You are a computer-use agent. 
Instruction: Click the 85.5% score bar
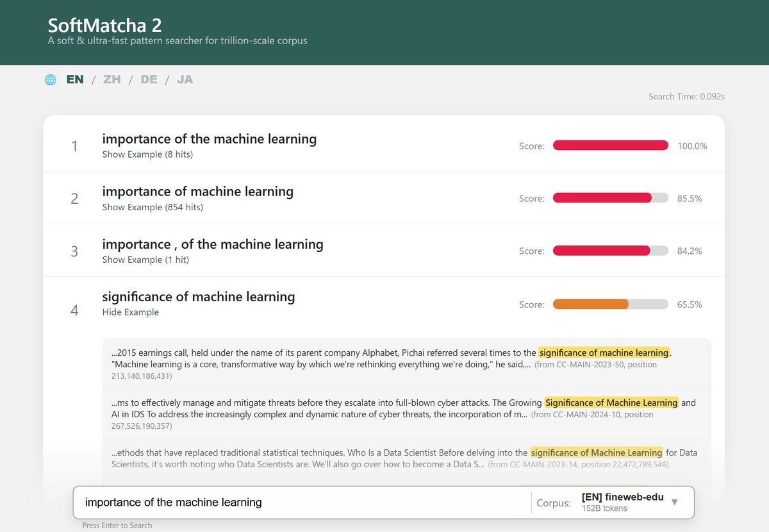[611, 198]
